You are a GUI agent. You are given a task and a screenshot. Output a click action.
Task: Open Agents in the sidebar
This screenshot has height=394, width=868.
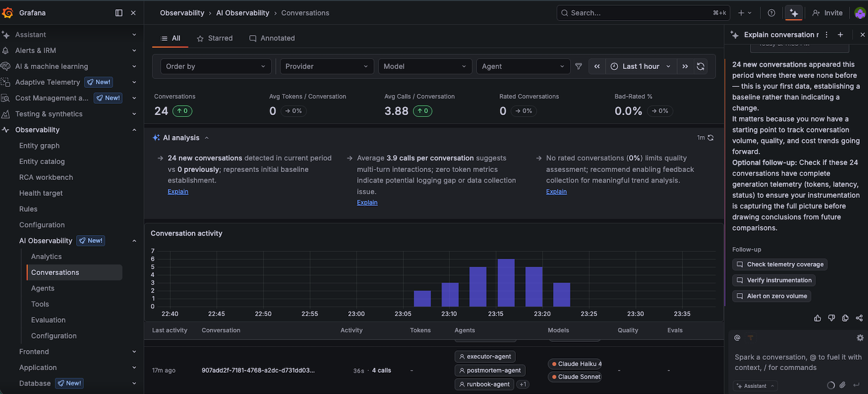click(x=43, y=288)
